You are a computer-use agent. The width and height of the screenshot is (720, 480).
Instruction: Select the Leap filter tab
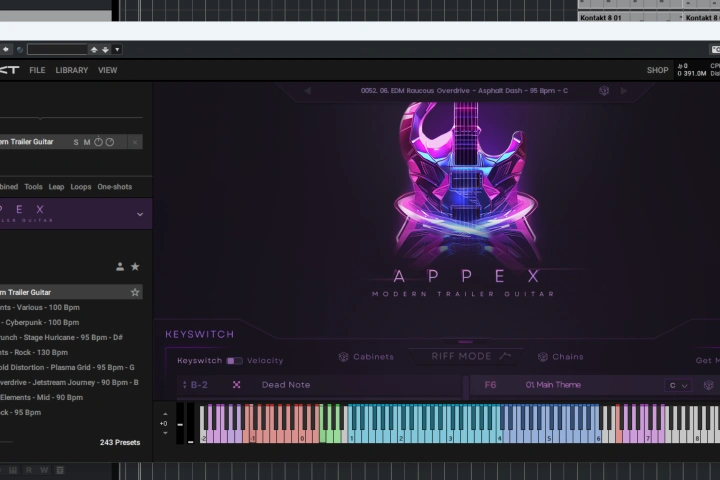coord(56,187)
